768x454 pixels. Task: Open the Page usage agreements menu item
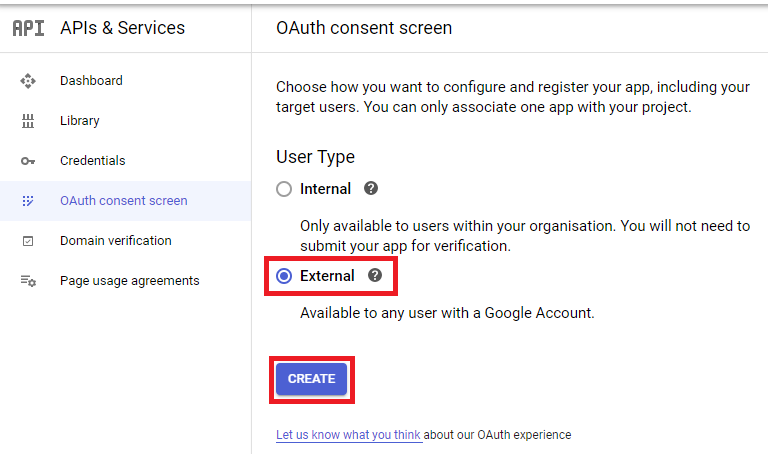pos(129,281)
